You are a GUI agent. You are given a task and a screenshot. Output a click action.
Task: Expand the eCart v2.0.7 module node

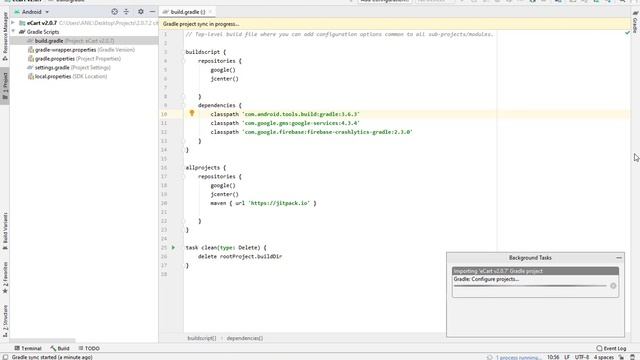click(x=13, y=23)
